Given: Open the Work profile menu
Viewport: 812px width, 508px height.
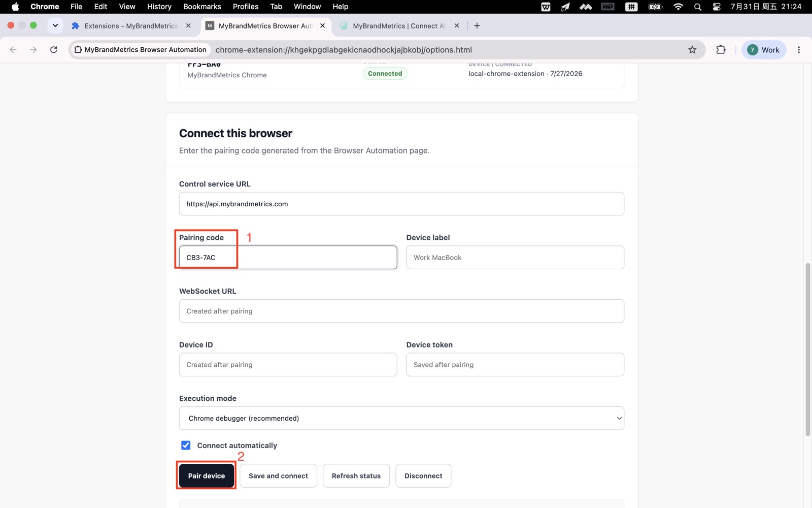Looking at the screenshot, I should tap(764, 50).
